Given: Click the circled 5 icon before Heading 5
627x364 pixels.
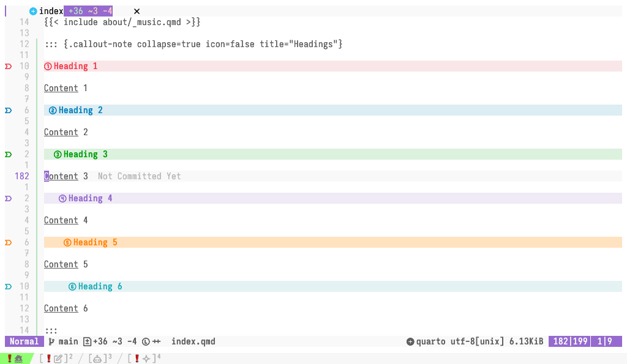Looking at the screenshot, I should click(67, 242).
